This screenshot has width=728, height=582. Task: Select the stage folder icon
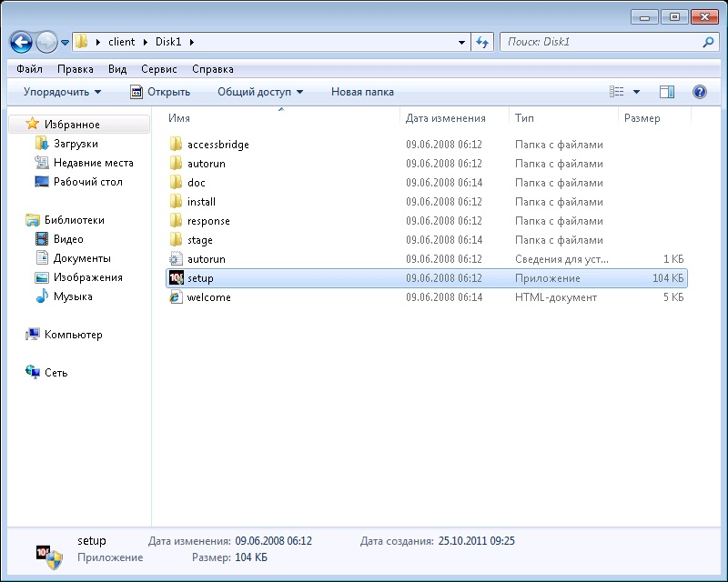click(x=176, y=240)
